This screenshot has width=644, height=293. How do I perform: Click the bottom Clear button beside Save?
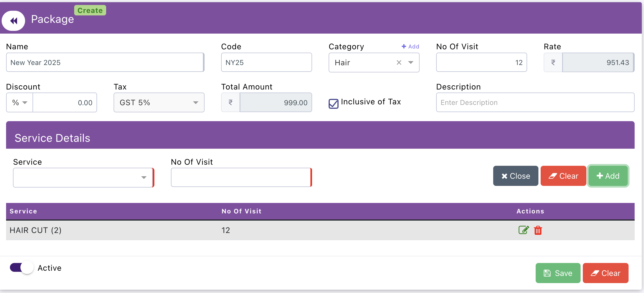605,273
